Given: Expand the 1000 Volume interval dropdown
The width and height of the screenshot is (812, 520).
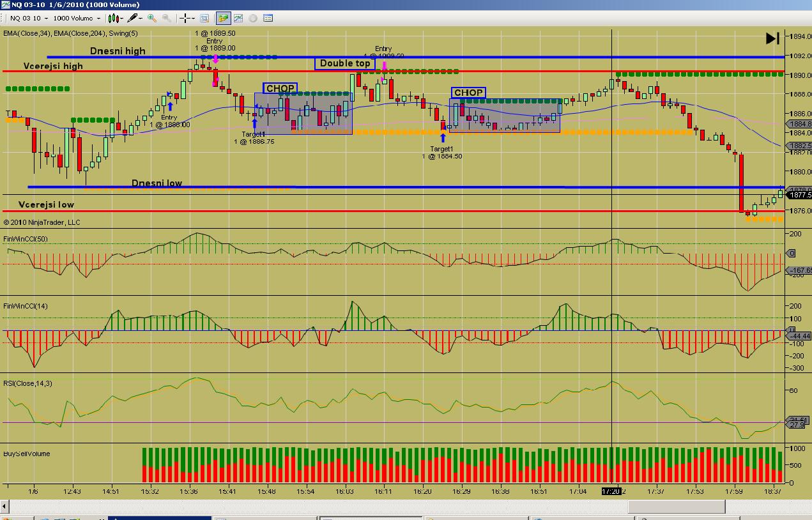Looking at the screenshot, I should coord(98,19).
